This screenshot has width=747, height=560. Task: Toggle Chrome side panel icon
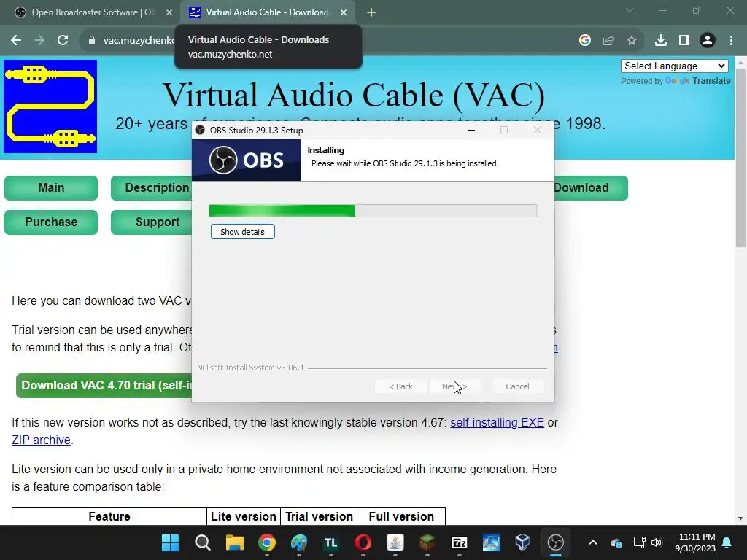click(x=684, y=41)
